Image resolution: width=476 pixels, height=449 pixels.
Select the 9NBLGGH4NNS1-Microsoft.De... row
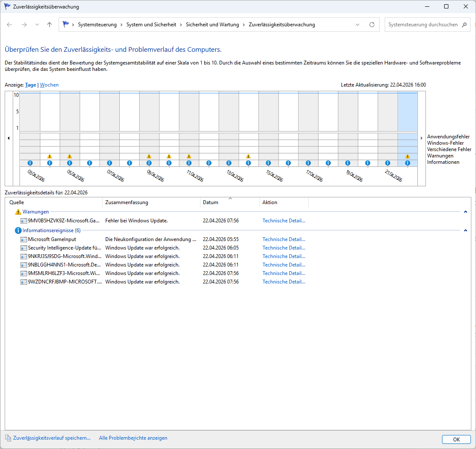pyautogui.click(x=164, y=265)
